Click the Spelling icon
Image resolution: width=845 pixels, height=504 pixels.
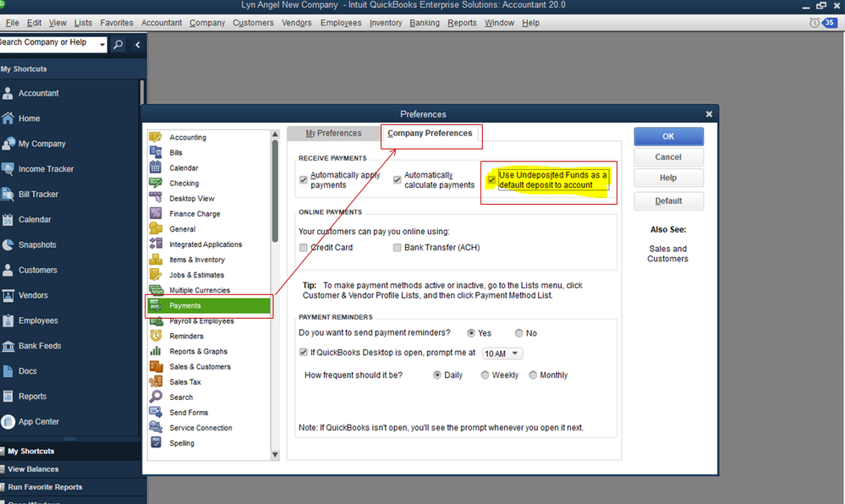click(x=156, y=442)
